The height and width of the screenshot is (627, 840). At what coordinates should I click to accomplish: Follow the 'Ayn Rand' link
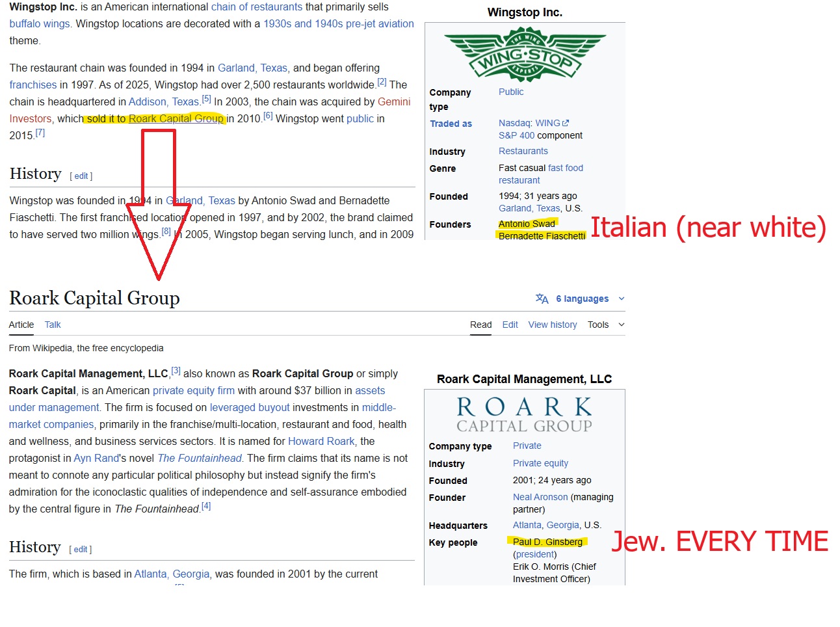point(97,458)
